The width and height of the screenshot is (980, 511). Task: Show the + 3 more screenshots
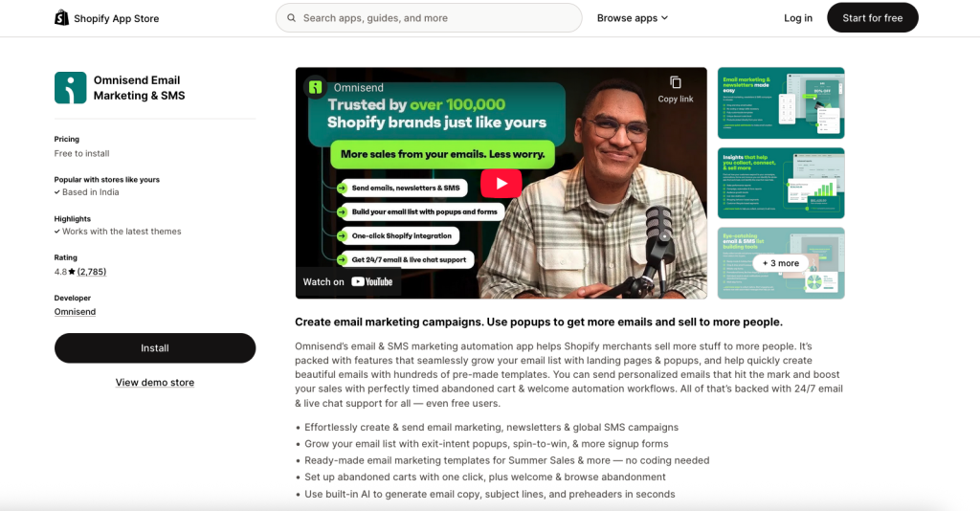click(x=781, y=263)
